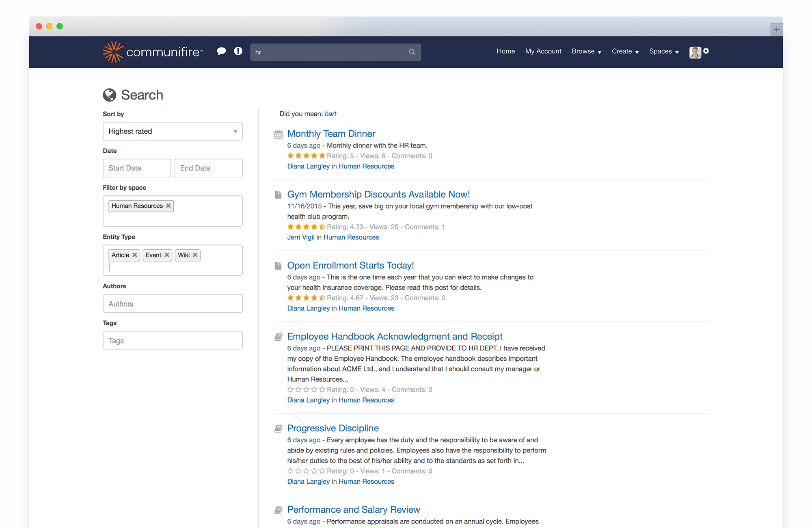
Task: Open the Open Enrollment Starts Today article
Action: 350,265
